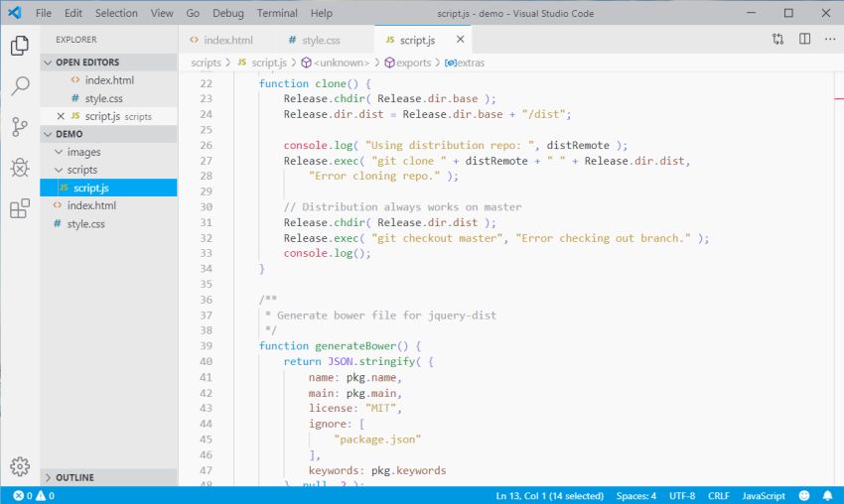The image size is (844, 504).
Task: Click JavaScript language mode in status bar
Action: coord(764,495)
